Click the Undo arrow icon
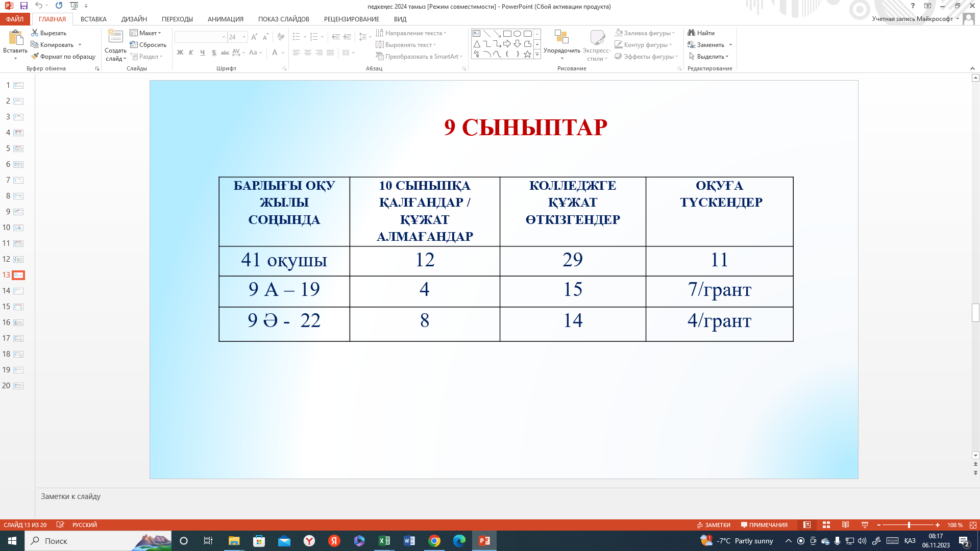This screenshot has width=980, height=551. [38, 6]
